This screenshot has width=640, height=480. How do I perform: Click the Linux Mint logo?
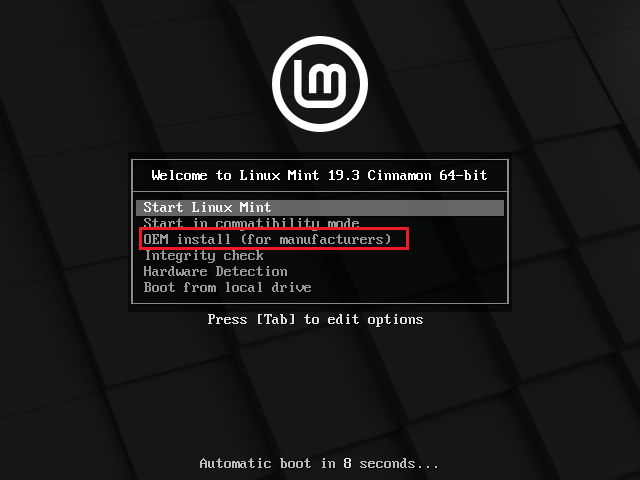point(320,84)
